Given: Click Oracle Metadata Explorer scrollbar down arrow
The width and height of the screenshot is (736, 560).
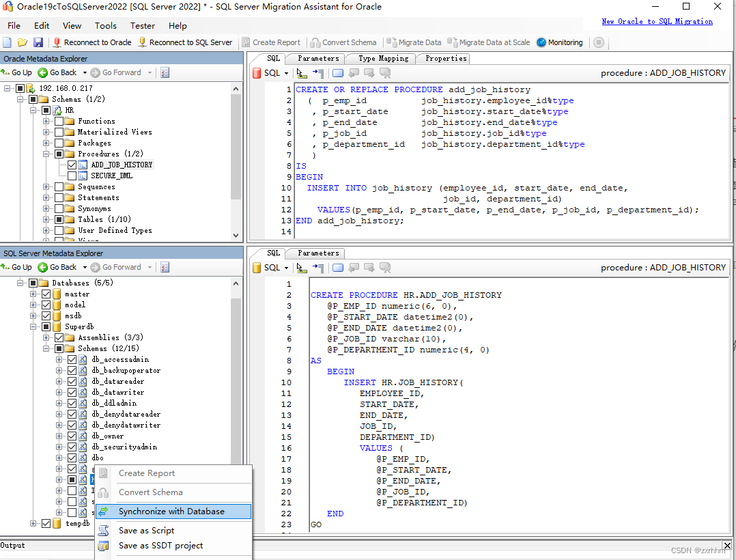Looking at the screenshot, I should point(236,236).
